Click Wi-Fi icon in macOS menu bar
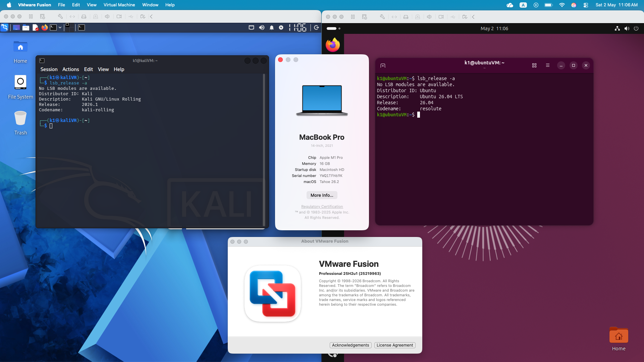Screen dimensions: 644x362 562,5
